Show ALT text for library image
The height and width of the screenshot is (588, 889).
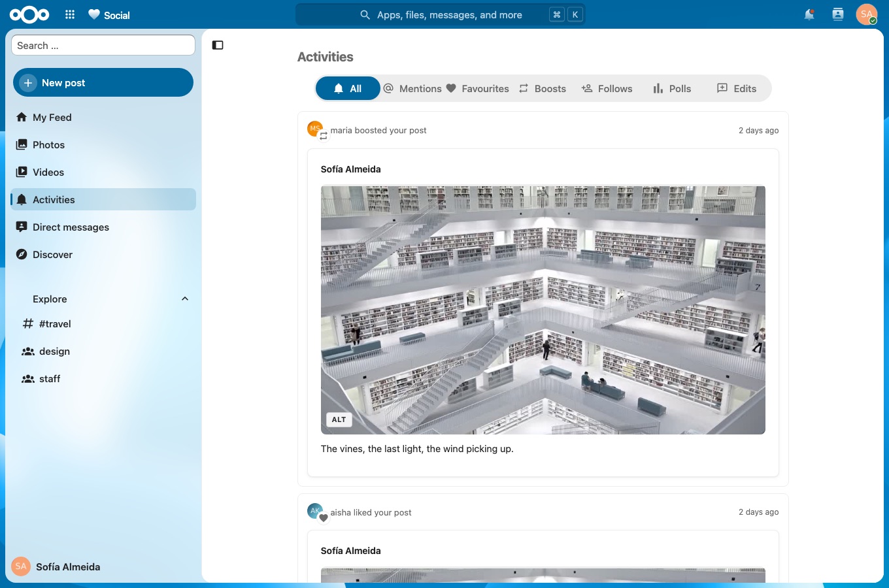[x=339, y=419]
